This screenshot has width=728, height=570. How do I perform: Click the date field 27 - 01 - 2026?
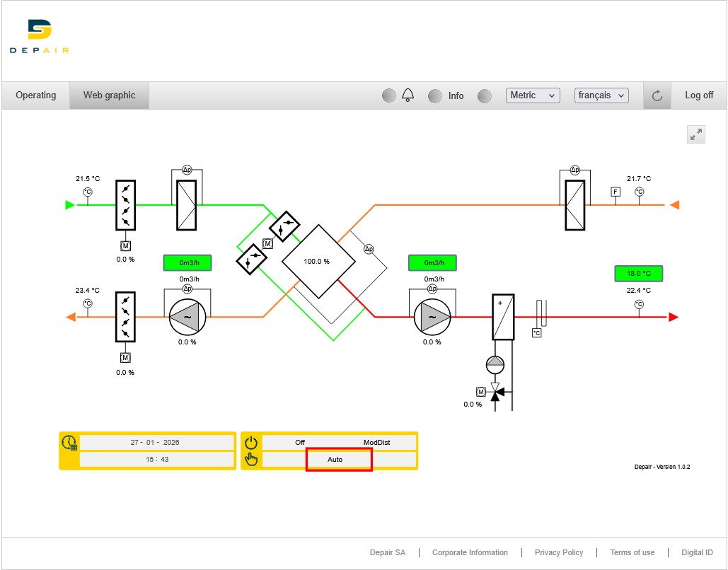(x=156, y=443)
